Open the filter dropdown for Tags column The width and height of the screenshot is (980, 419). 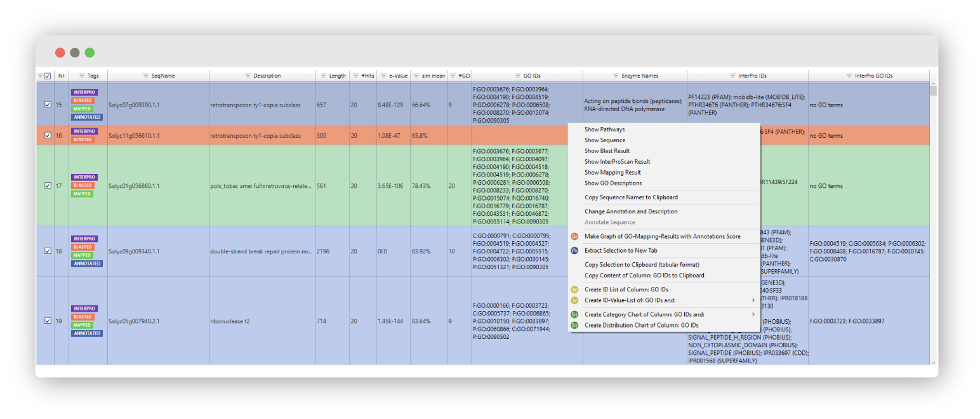click(x=82, y=76)
